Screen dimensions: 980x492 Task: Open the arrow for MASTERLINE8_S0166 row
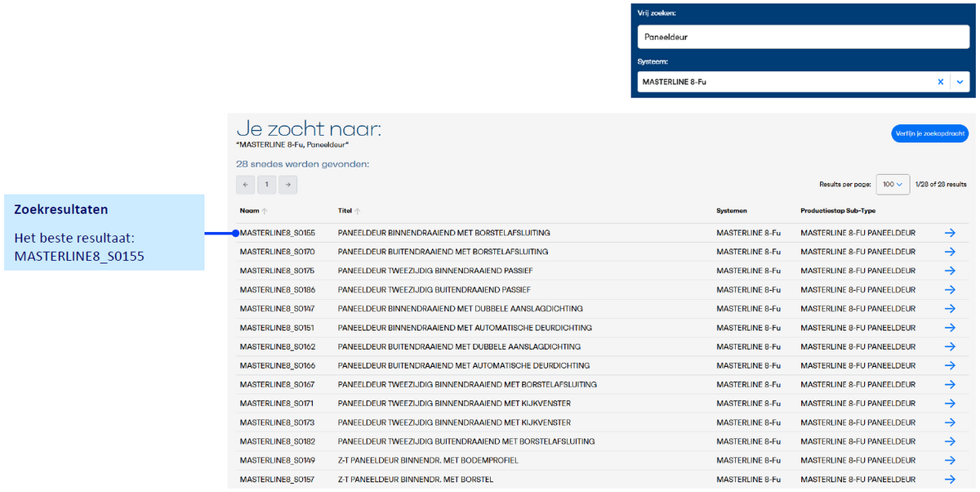point(949,365)
